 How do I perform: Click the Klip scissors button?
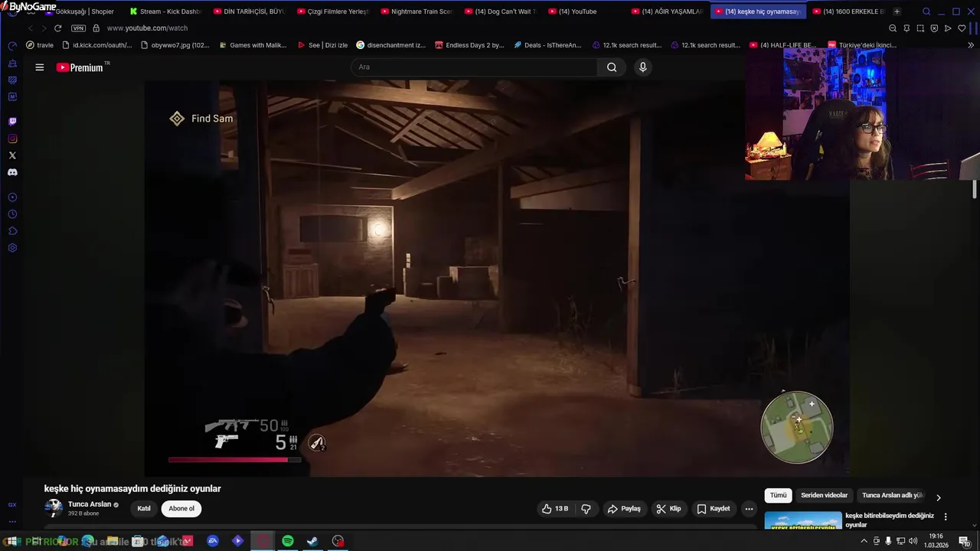coord(668,509)
